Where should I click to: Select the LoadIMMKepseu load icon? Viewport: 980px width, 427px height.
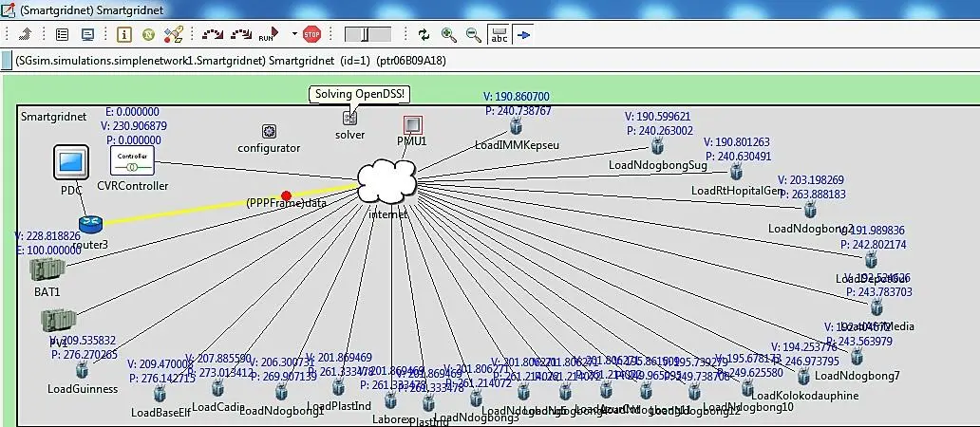(x=516, y=127)
